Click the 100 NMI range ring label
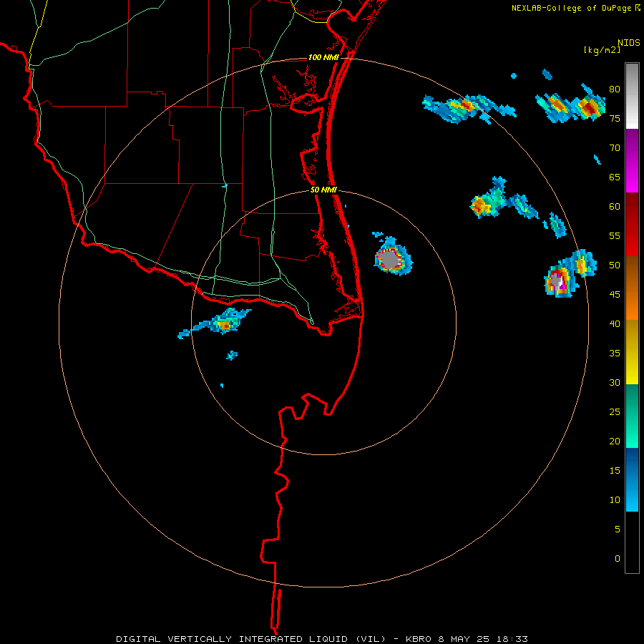 pos(323,57)
